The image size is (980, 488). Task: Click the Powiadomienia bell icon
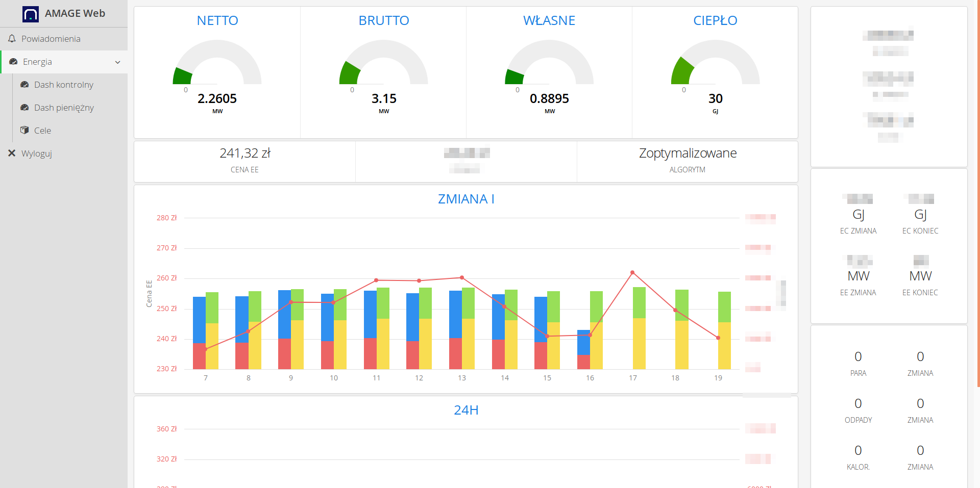tap(12, 39)
